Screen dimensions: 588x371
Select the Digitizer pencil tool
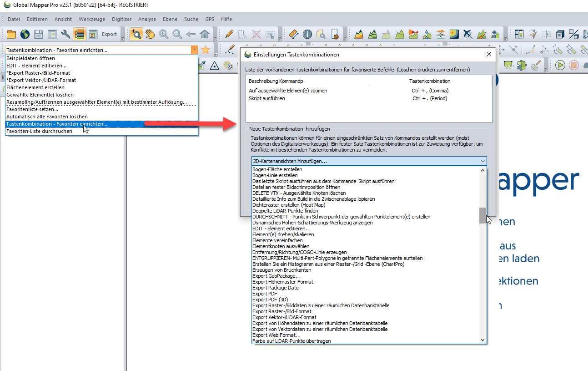click(230, 34)
